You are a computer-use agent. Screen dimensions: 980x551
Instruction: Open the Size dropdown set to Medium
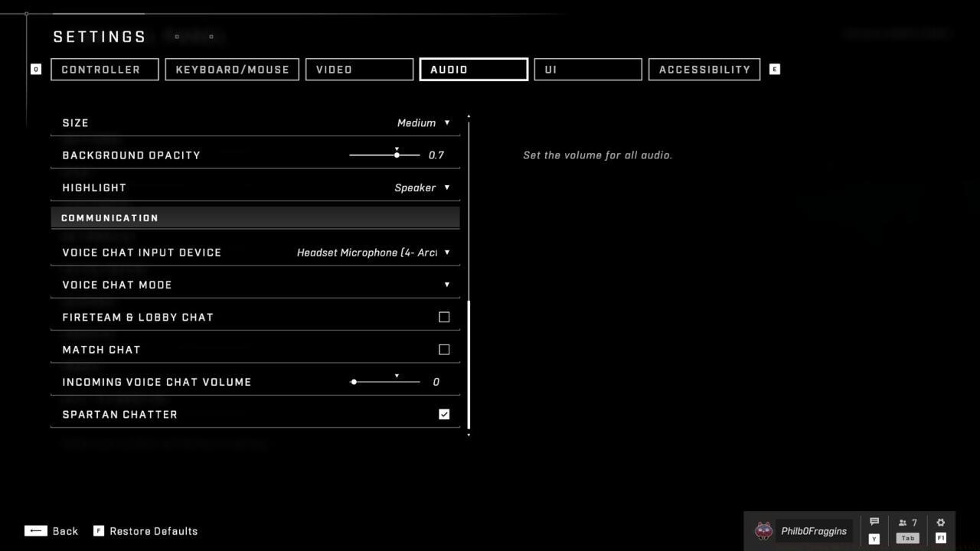(x=422, y=122)
